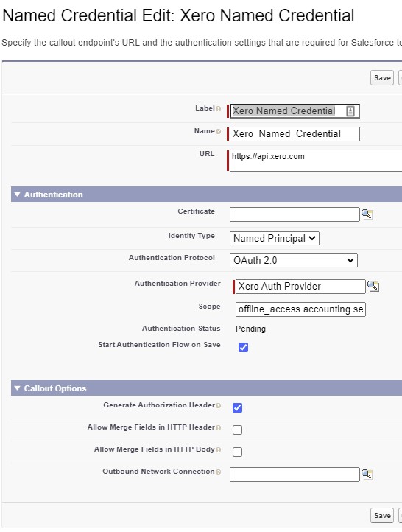Click the Authentication Status label
Image resolution: width=402 pixels, height=532 pixels.
181,329
